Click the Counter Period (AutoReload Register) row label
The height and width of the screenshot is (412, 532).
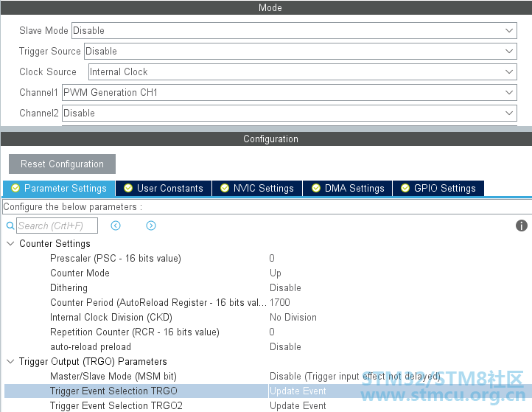(158, 303)
